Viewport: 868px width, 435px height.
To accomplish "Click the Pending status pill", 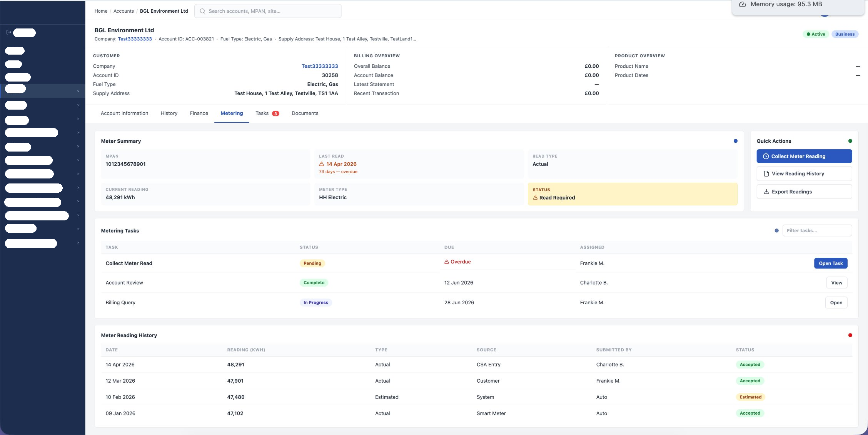I will click(x=312, y=263).
